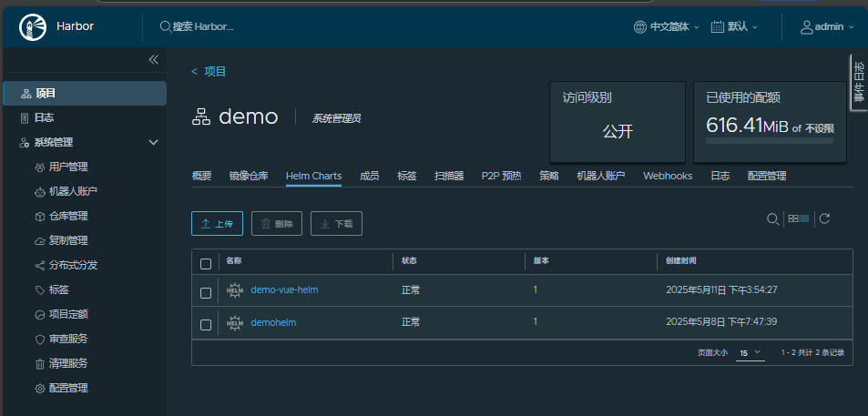Open the 机器人账户 project tab
The image size is (868, 416).
tap(601, 176)
